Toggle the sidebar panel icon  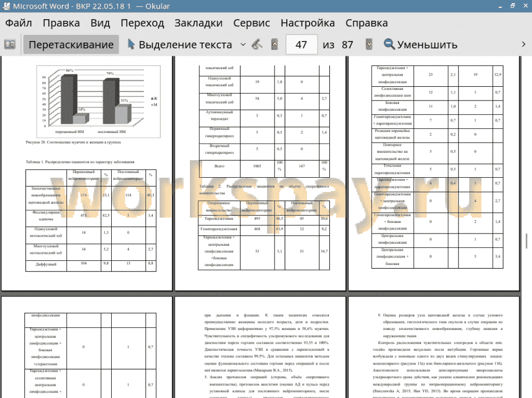(x=10, y=45)
